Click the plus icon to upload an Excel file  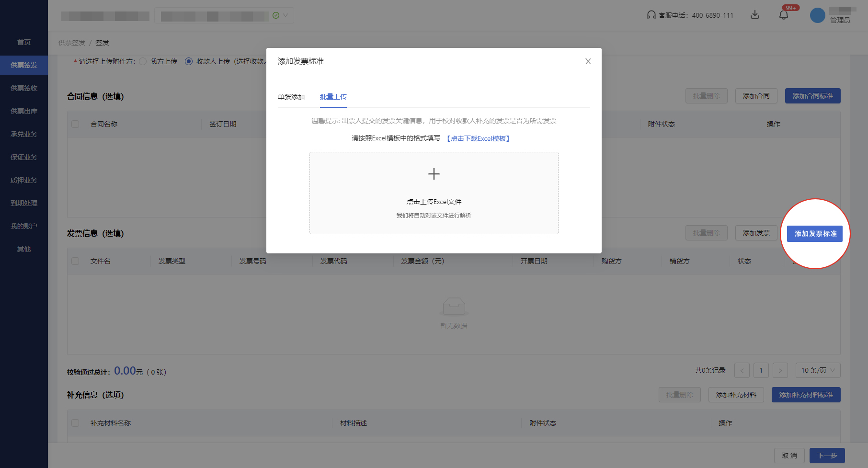pyautogui.click(x=434, y=173)
